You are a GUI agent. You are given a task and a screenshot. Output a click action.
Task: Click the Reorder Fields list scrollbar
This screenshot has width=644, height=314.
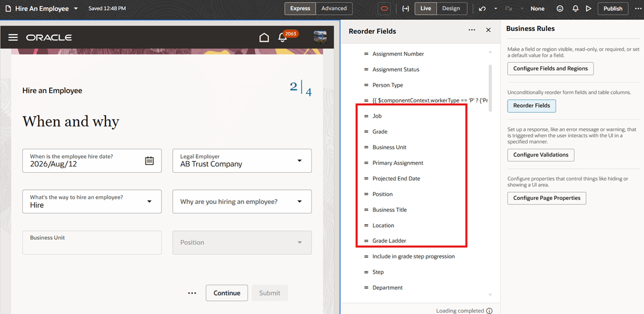tap(489, 87)
